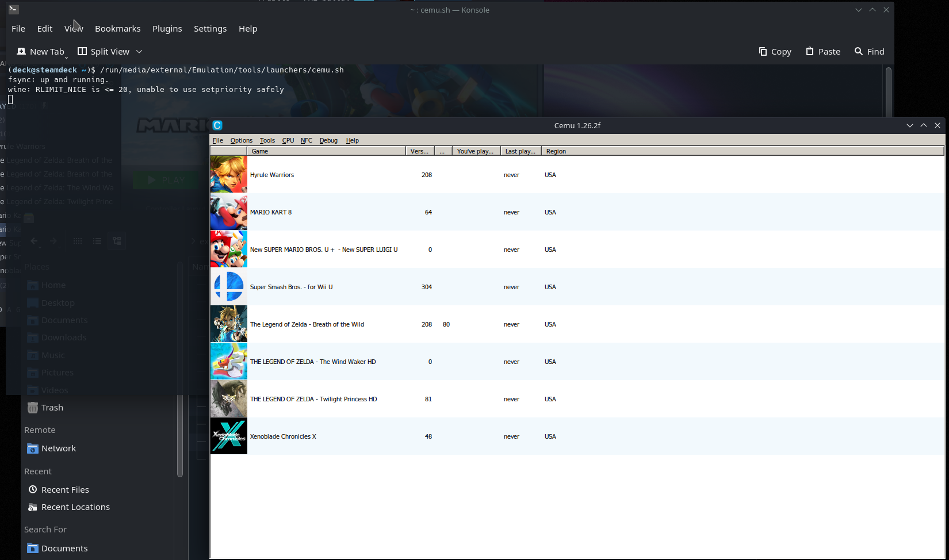The width and height of the screenshot is (949, 560).
Task: Open Konsole Help menu
Action: click(248, 29)
